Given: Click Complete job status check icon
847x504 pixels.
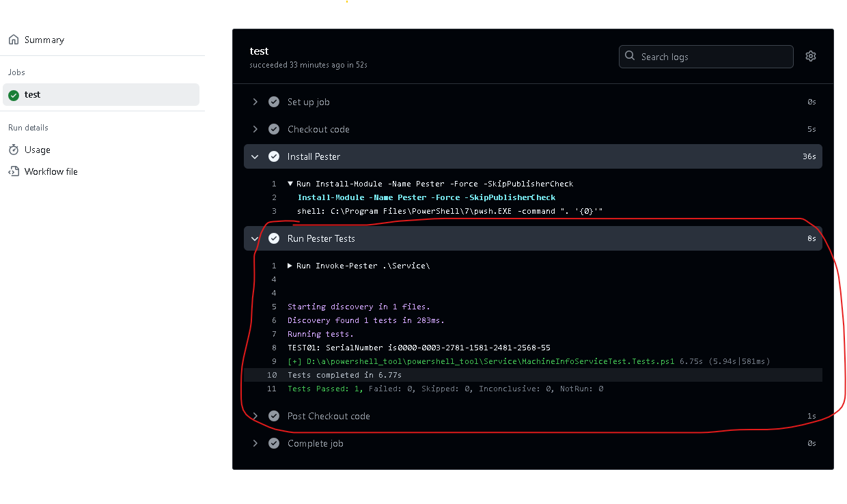Looking at the screenshot, I should coord(274,443).
